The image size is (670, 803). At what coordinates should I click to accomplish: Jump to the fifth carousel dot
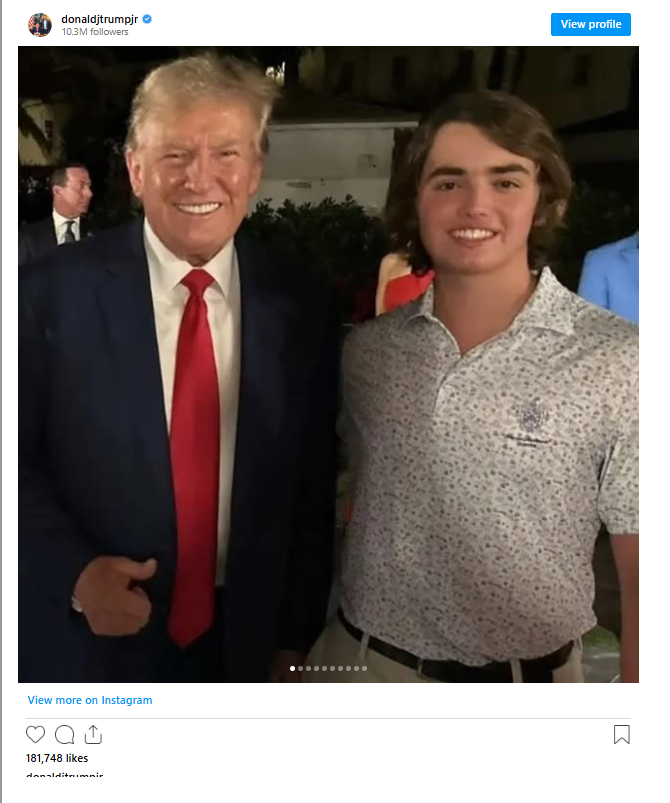(x=324, y=668)
